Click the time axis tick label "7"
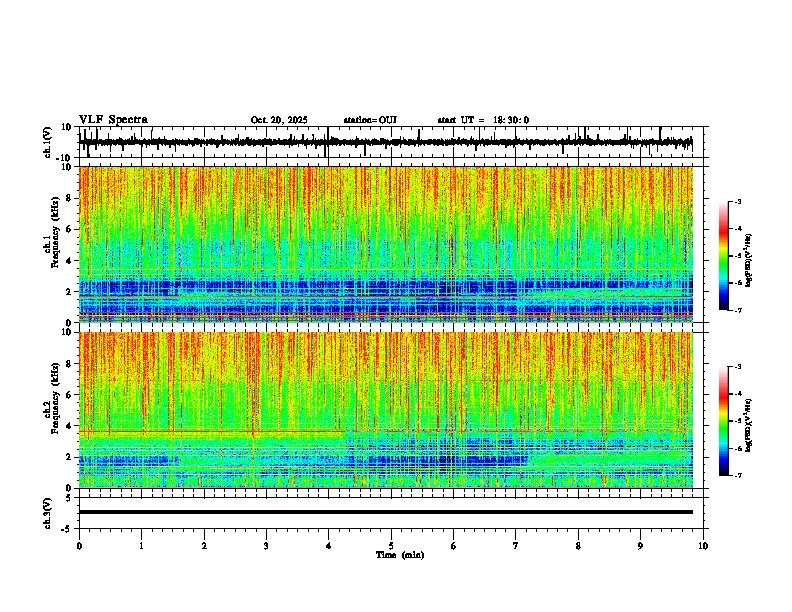Screen dimensions: 792x612 point(516,546)
